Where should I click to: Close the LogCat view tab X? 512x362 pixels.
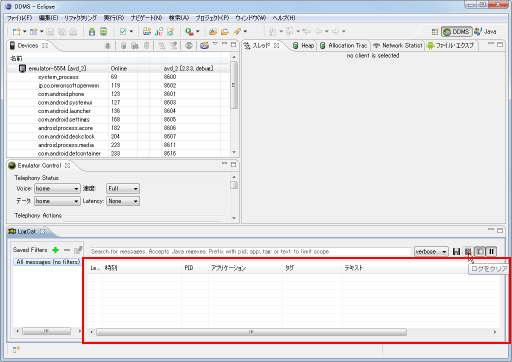coord(43,231)
